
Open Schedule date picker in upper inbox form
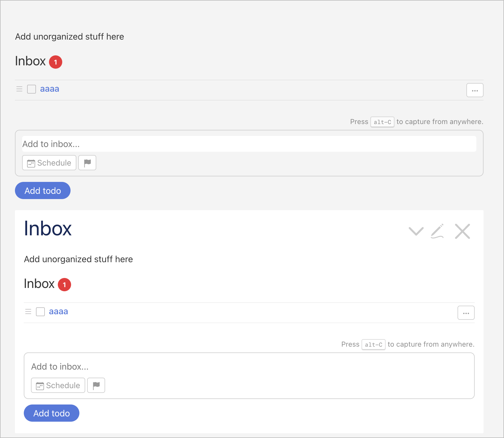click(49, 163)
